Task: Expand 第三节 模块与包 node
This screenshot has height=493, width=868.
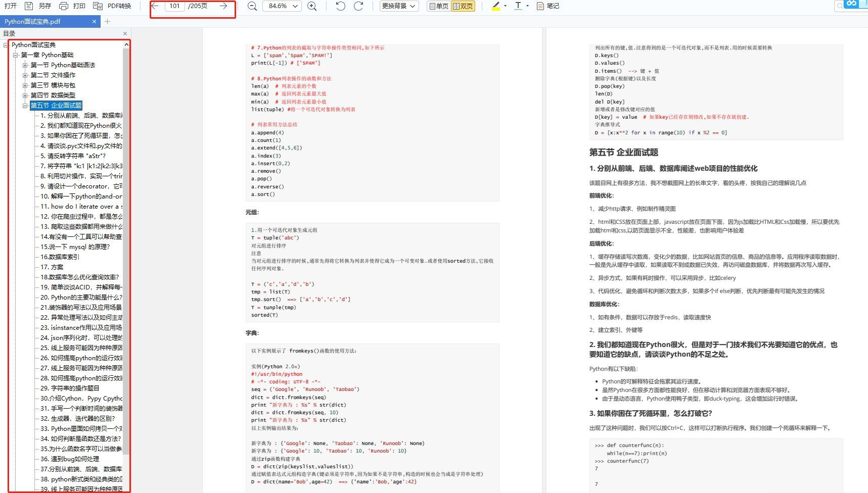Action: [x=25, y=85]
